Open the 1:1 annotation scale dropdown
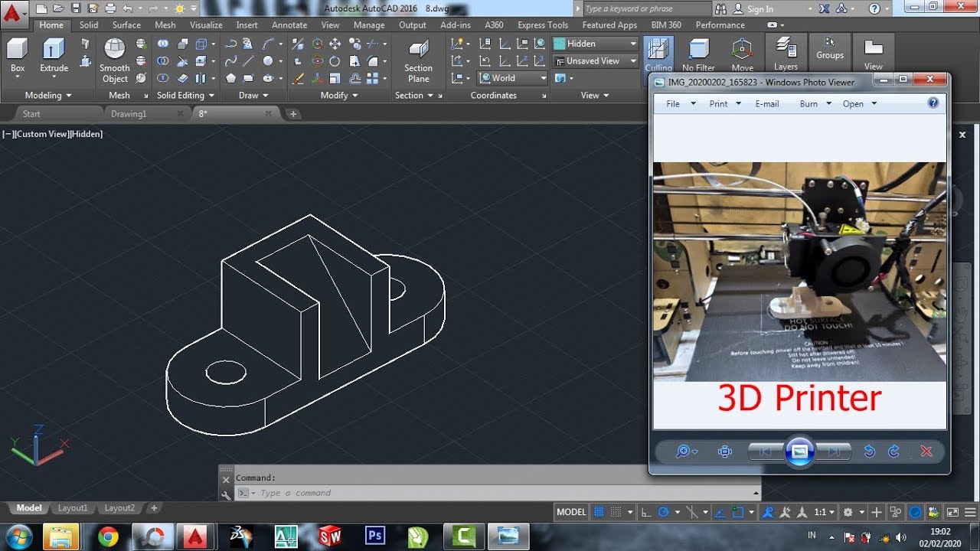This screenshot has height=551, width=980. click(x=825, y=512)
